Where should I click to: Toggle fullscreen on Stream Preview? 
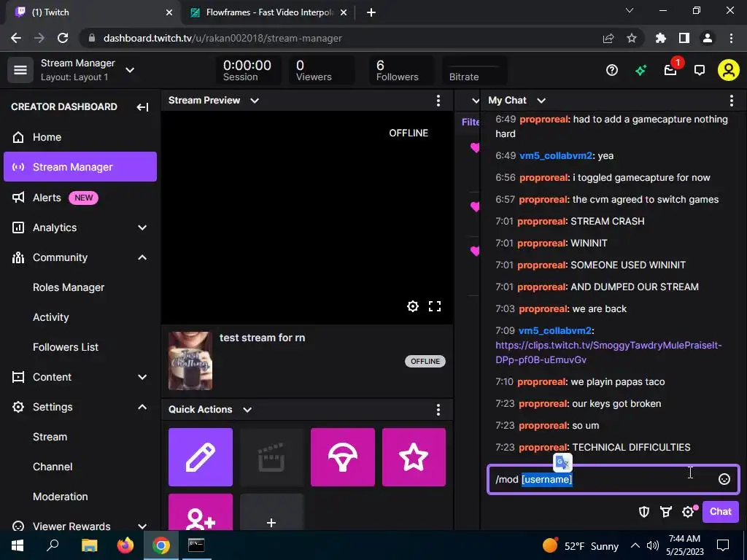pos(435,306)
